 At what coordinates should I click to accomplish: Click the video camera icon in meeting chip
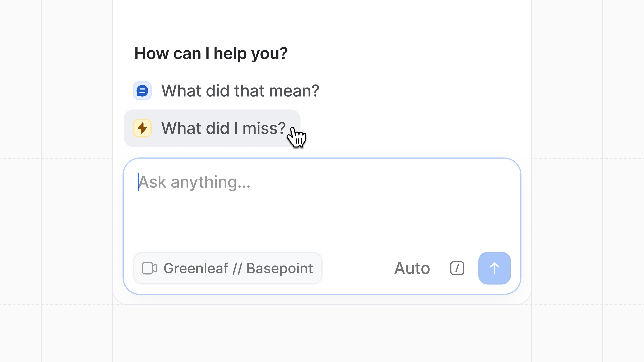(149, 268)
